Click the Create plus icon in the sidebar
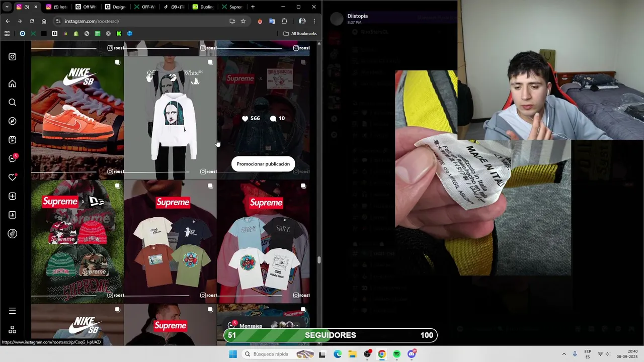Image resolution: width=644 pixels, height=362 pixels. point(13,196)
